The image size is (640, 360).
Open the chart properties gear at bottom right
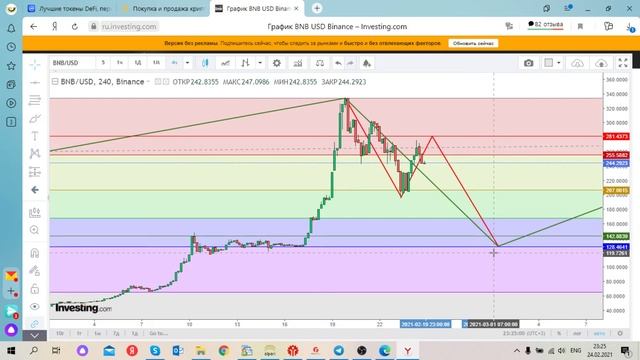(x=620, y=333)
